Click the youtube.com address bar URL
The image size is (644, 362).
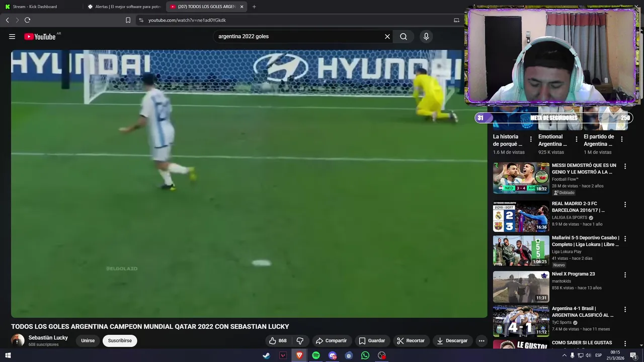click(x=187, y=20)
